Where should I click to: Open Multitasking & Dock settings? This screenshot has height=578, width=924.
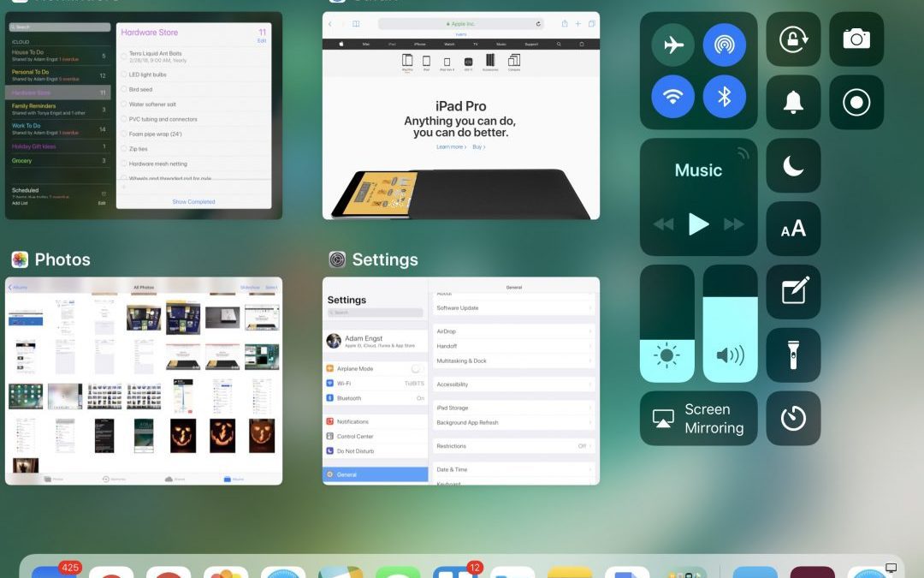(514, 361)
